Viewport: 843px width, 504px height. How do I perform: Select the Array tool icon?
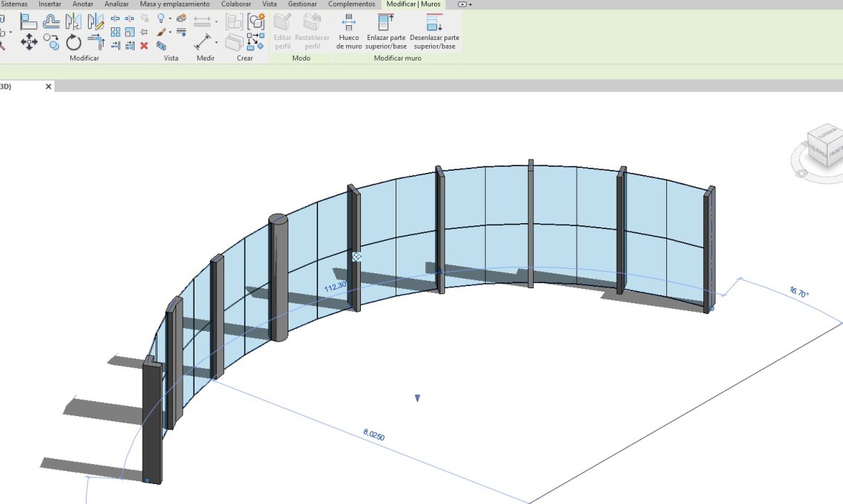click(115, 32)
